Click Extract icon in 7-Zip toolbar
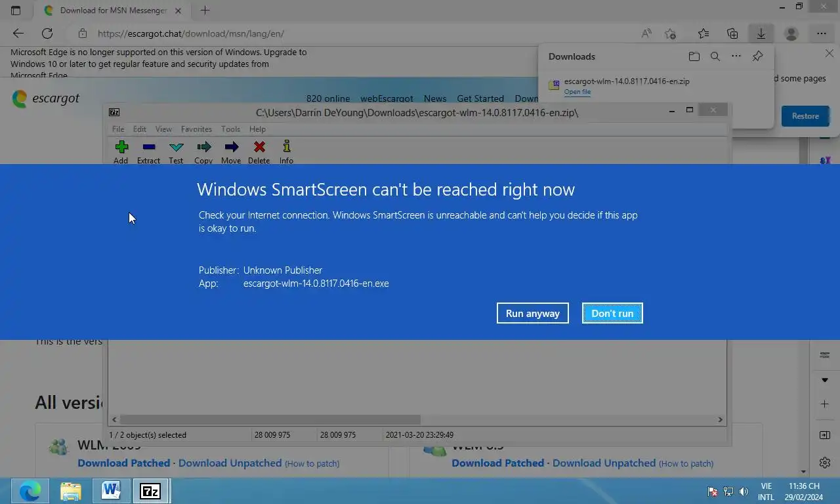840x504 pixels. (149, 147)
